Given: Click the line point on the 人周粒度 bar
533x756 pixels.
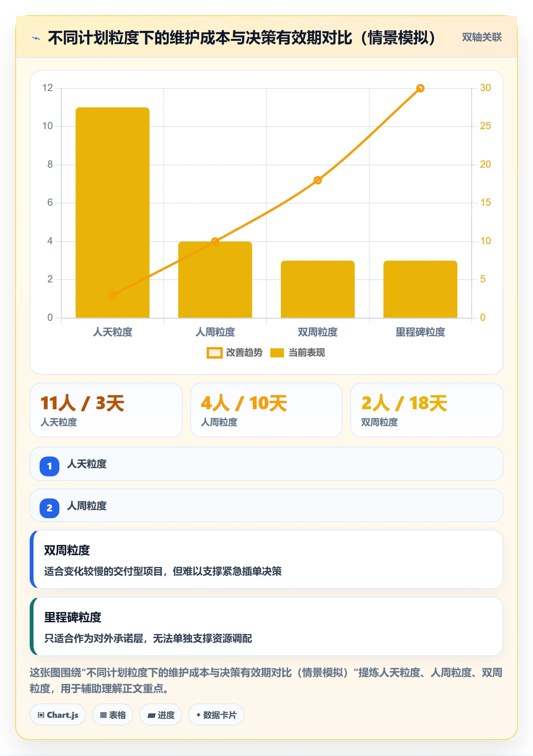Looking at the screenshot, I should (x=215, y=241).
